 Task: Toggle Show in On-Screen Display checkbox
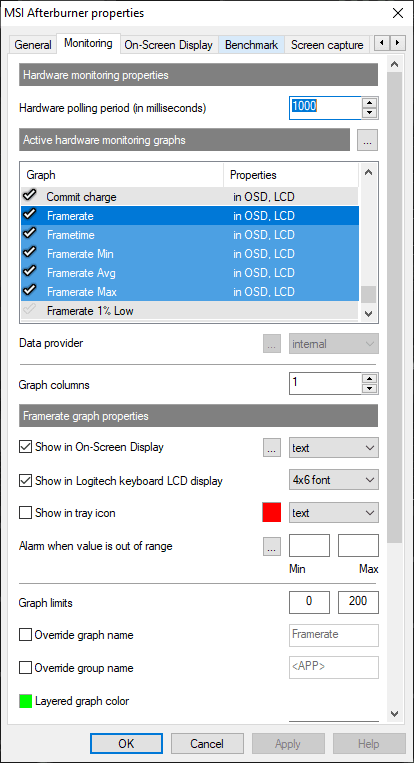(x=25, y=447)
